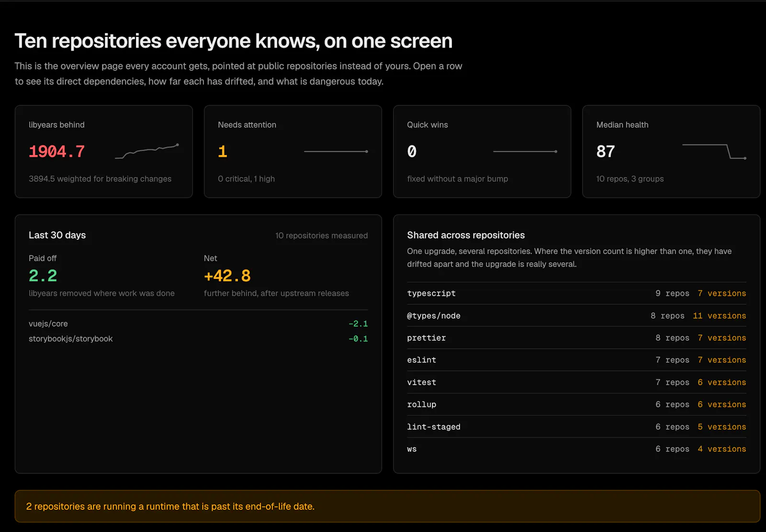
Task: Click 9 repos next to typescript
Action: coord(672,293)
